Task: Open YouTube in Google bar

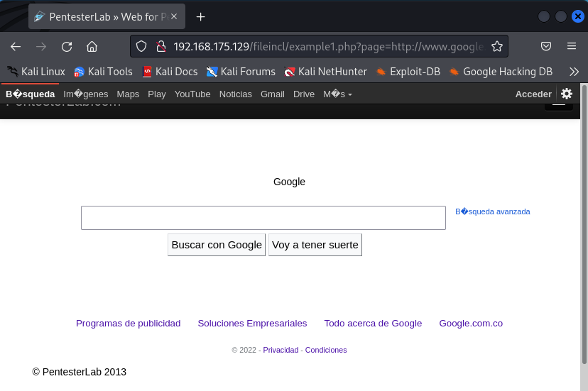Action: click(192, 94)
